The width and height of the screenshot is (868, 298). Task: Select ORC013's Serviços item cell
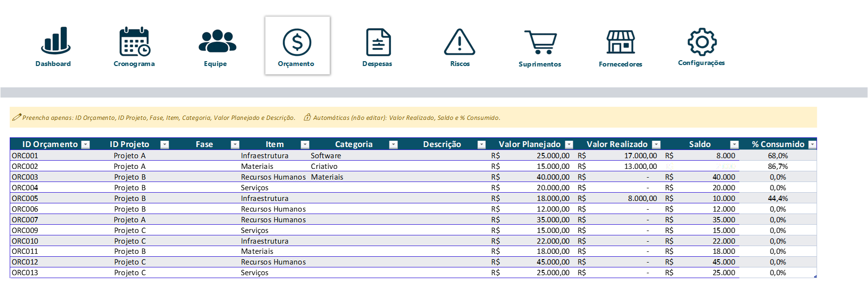[274, 272]
